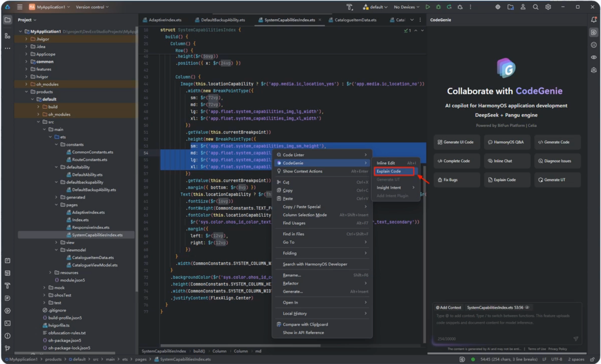Collapse the products folder
The image size is (601, 364).
coord(26,92)
